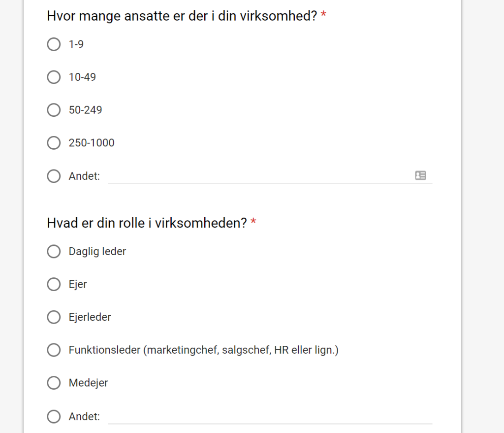504x433 pixels.
Task: Select the 50-249 employees radio button
Action: point(54,110)
